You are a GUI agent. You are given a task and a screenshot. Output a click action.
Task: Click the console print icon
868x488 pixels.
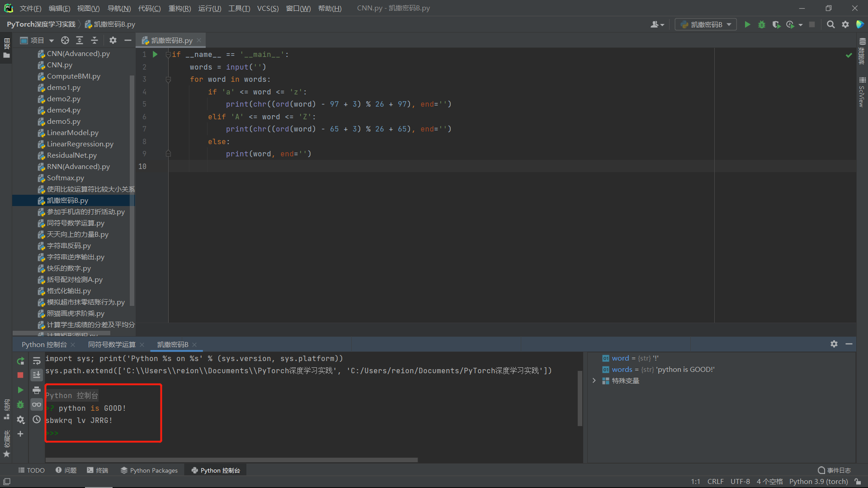(x=37, y=390)
